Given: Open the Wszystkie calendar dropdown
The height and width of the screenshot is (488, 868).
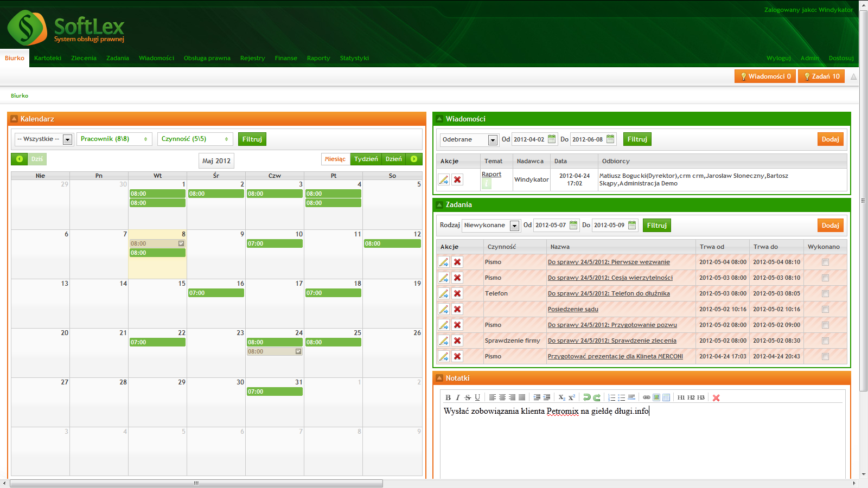Looking at the screenshot, I should click(x=44, y=139).
